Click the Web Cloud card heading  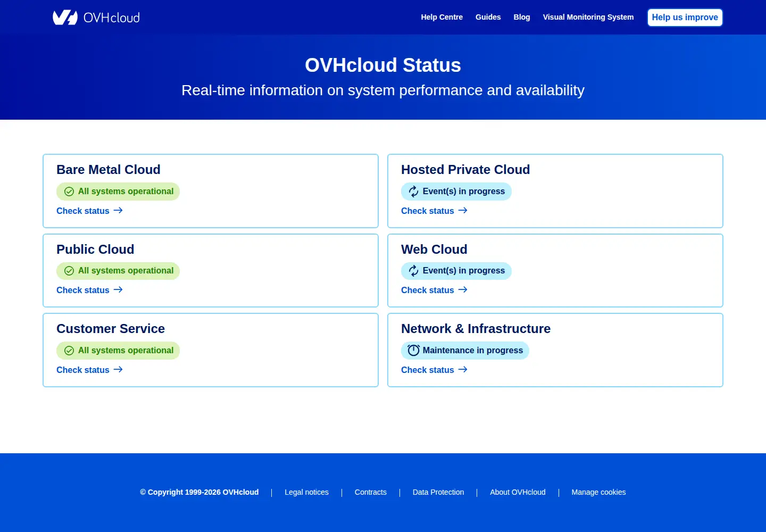click(434, 250)
